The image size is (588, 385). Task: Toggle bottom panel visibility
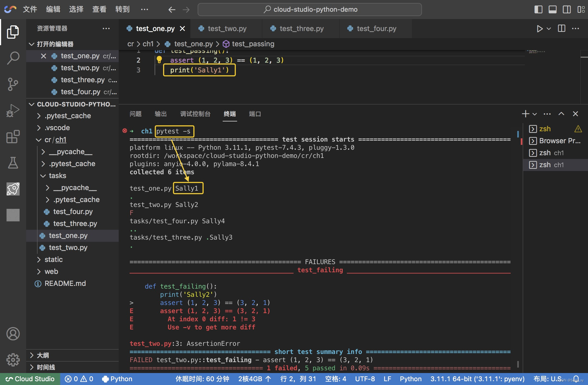(552, 10)
